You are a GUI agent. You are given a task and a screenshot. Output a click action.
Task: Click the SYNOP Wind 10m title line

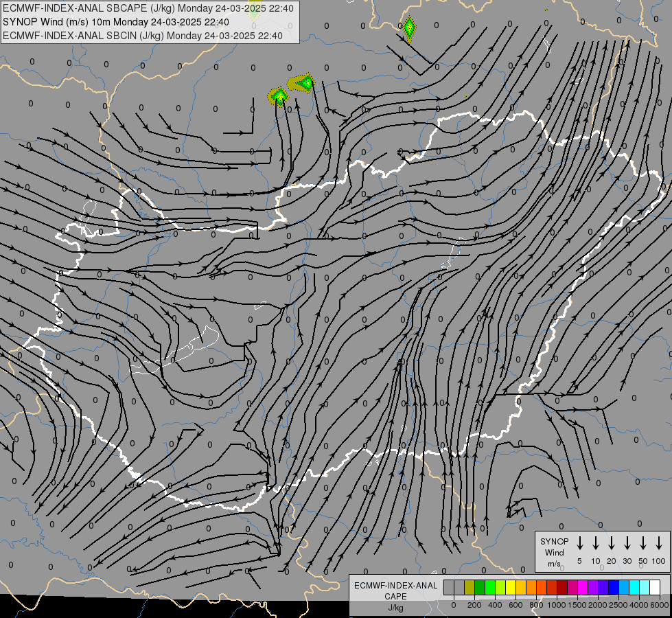(x=116, y=22)
